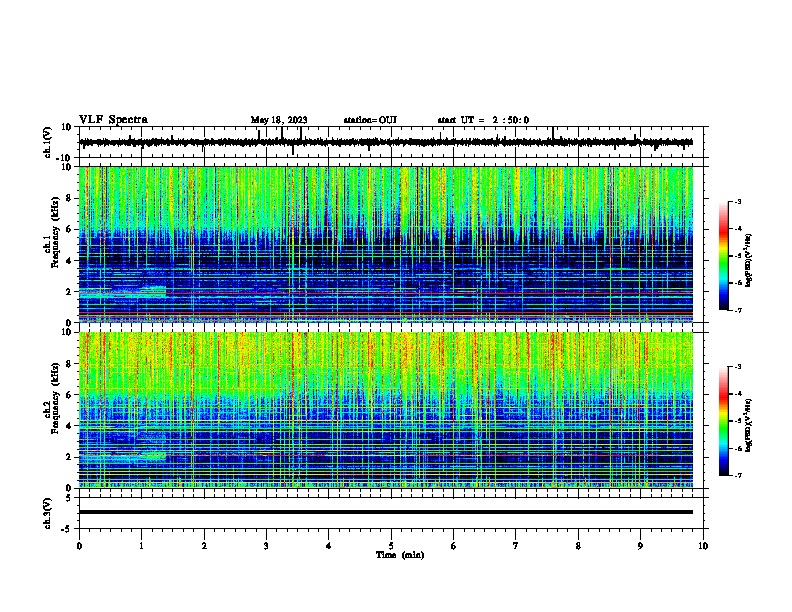
Task: Click the ch.2 color scale "log(PSD)" unit label
Action: coord(749,425)
